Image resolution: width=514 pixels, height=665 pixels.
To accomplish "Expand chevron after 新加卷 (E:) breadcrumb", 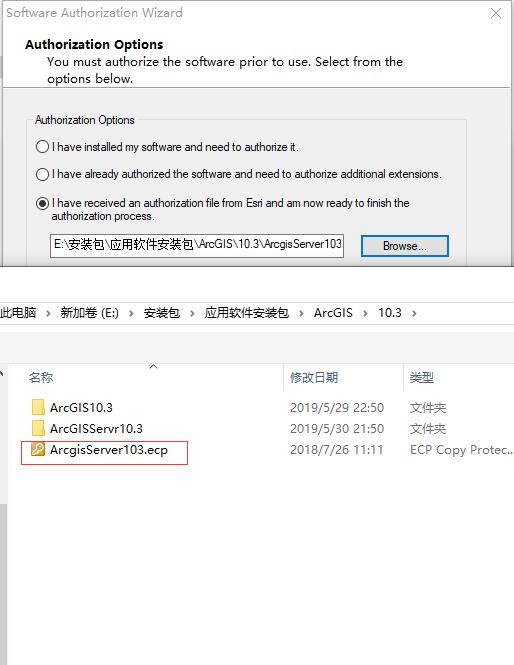I will 131,313.
